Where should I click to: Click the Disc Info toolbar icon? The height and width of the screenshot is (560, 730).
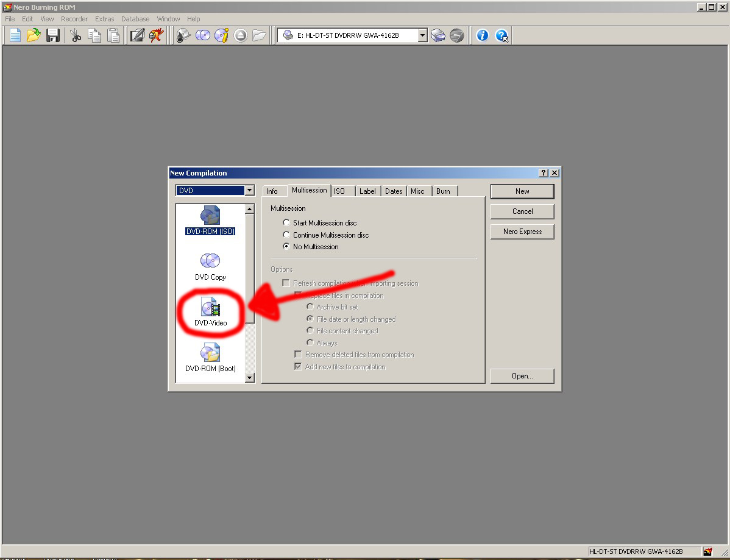tap(222, 35)
